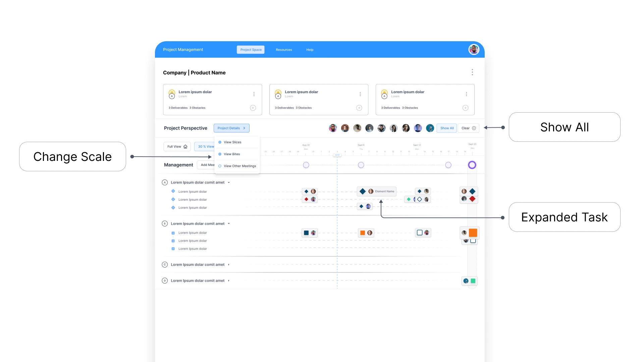
Task: Open the Help menu item
Action: [310, 50]
